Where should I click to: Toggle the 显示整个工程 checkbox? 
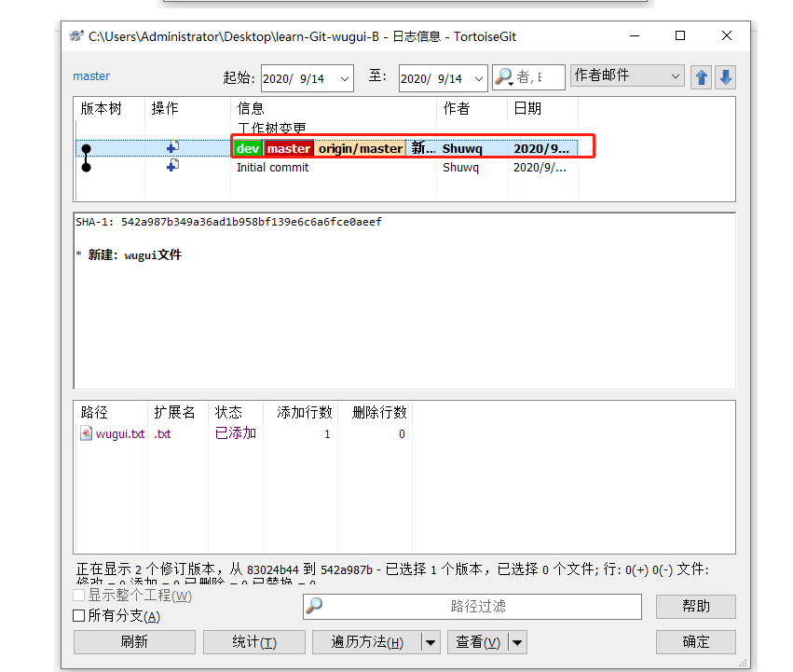pyautogui.click(x=79, y=595)
